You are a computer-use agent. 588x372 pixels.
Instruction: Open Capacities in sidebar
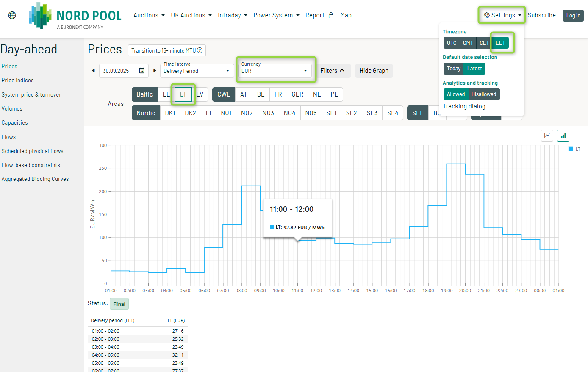[x=15, y=122]
